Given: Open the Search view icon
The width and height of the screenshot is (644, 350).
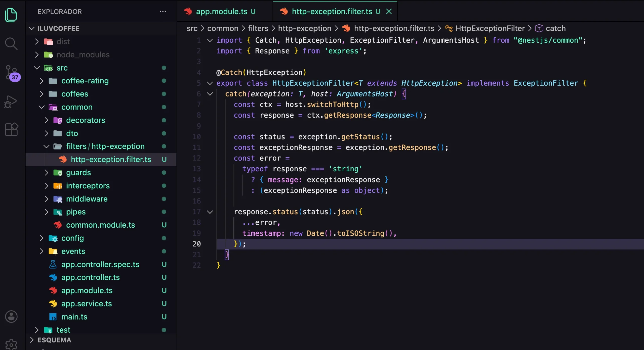Looking at the screenshot, I should 11,44.
